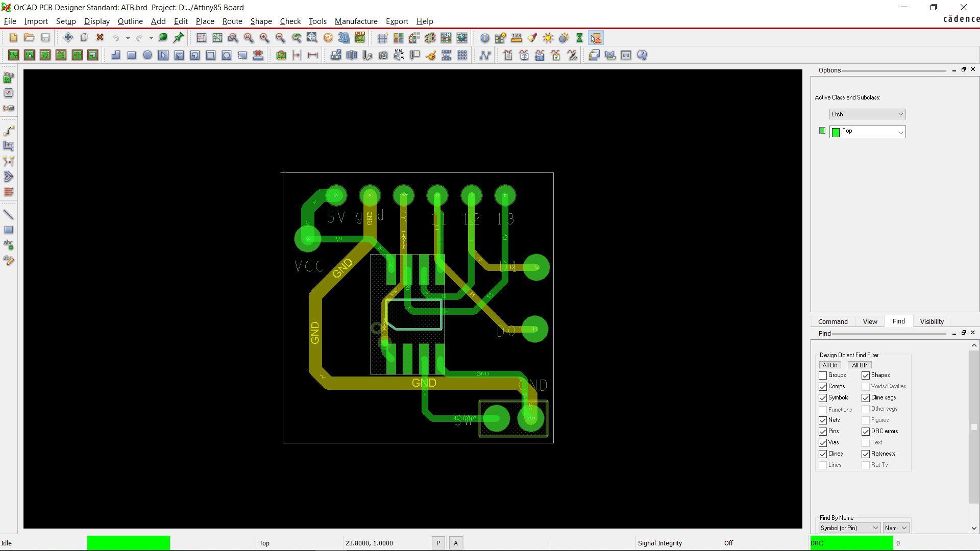Toggle the DRC errors checkbox
Viewport: 980px width, 551px height.
coord(866,432)
